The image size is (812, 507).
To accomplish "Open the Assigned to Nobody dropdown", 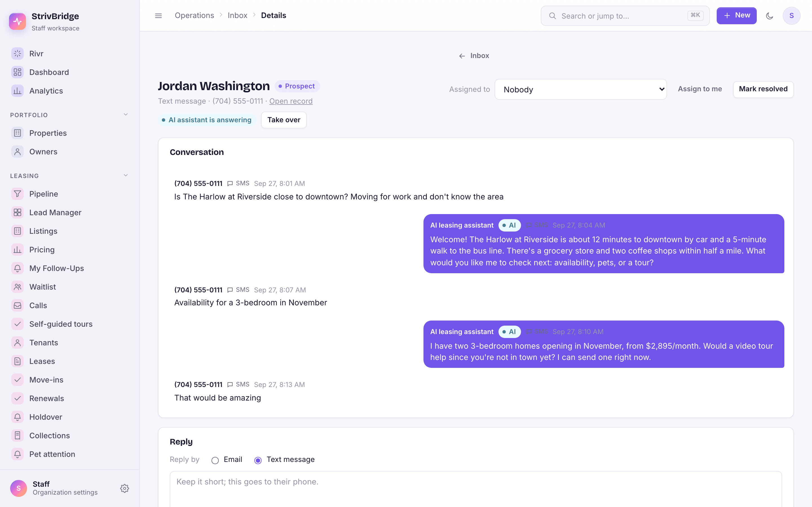I will [x=581, y=89].
